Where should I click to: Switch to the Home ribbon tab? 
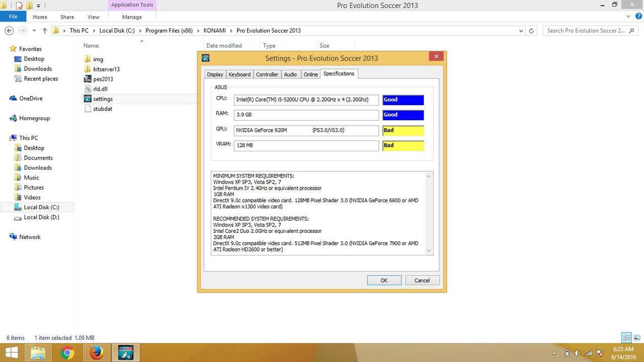tap(40, 17)
